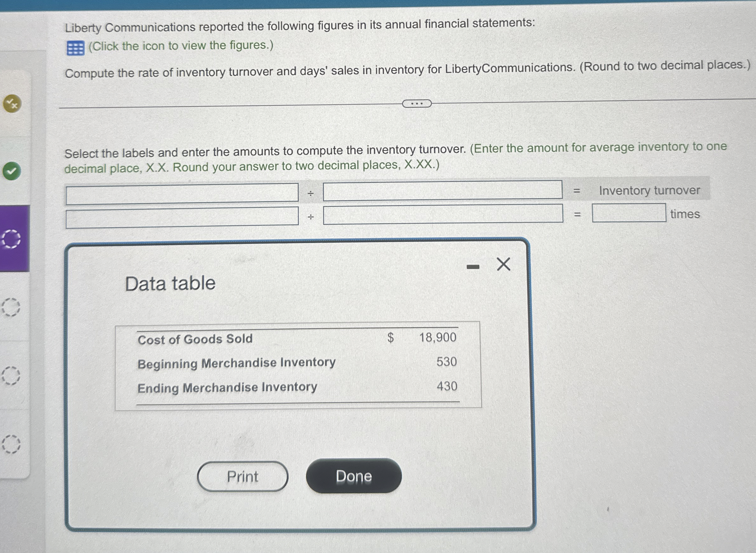The width and height of the screenshot is (756, 553).
Task: Open the top-right denominator label dropdown
Action: (x=442, y=190)
